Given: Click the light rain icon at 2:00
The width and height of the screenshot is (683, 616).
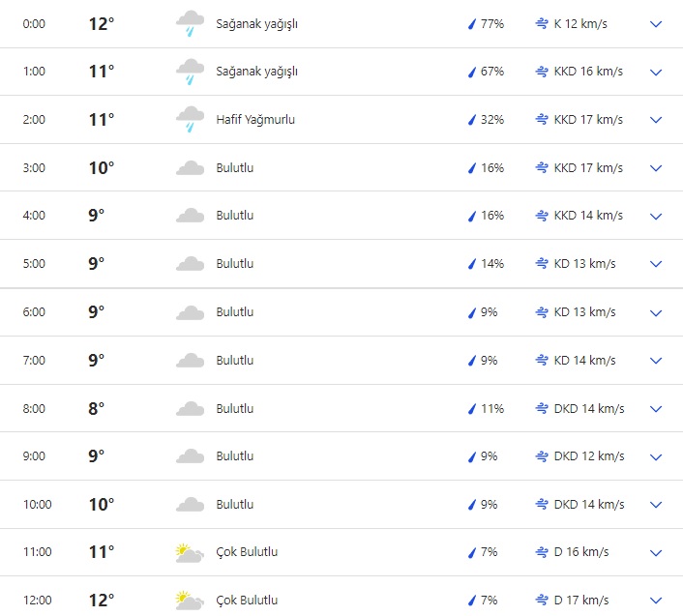Looking at the screenshot, I should (190, 120).
